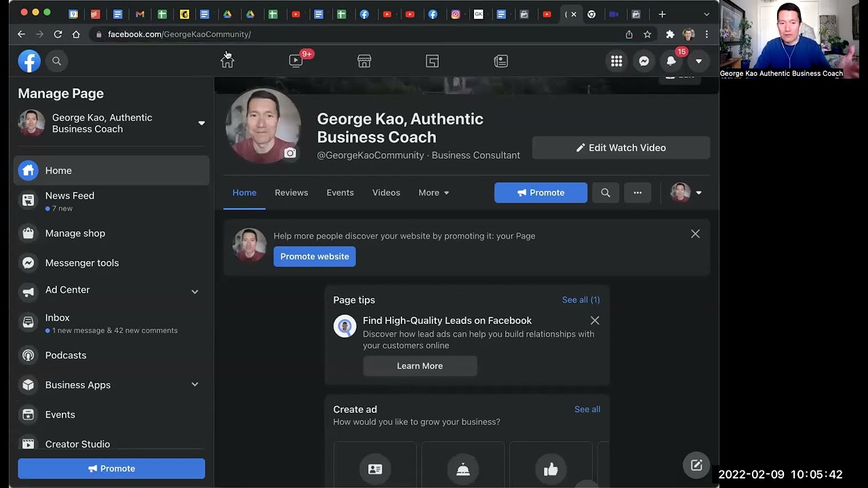Image resolution: width=868 pixels, height=488 pixels.
Task: Click the browser back arrow
Action: pos(21,34)
